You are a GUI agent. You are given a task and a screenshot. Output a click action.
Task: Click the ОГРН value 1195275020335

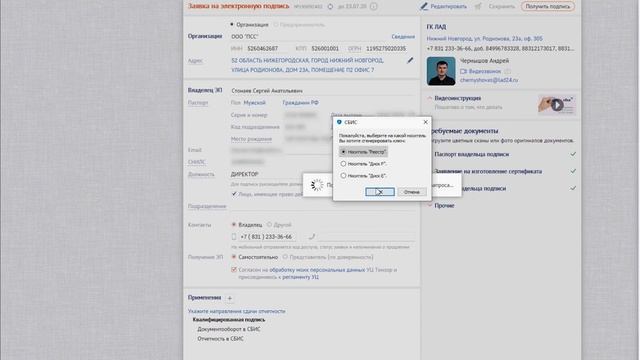coord(386,49)
